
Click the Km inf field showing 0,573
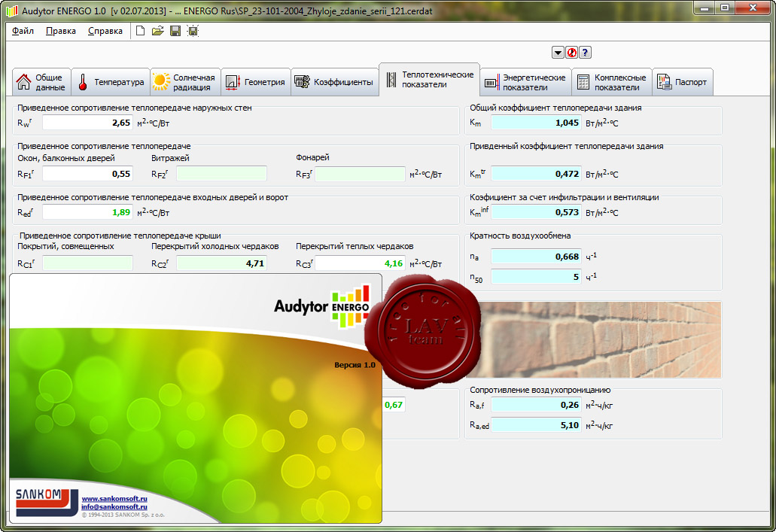(536, 212)
